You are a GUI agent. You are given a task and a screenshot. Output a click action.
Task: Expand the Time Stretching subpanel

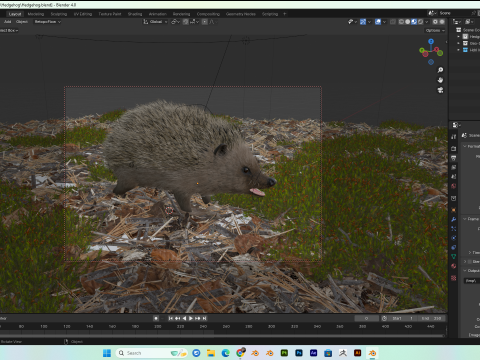[x=470, y=252]
